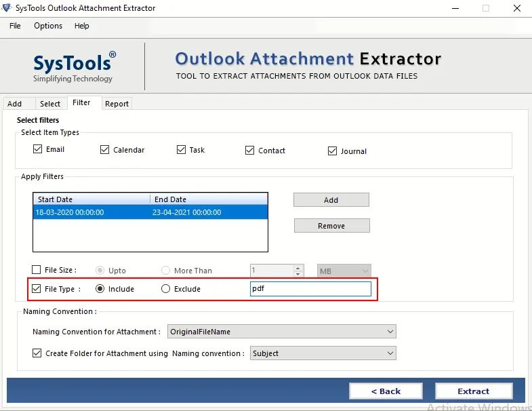Enable the File Size filter checkbox
Viewport: 532px width, 411px height.
click(x=36, y=270)
